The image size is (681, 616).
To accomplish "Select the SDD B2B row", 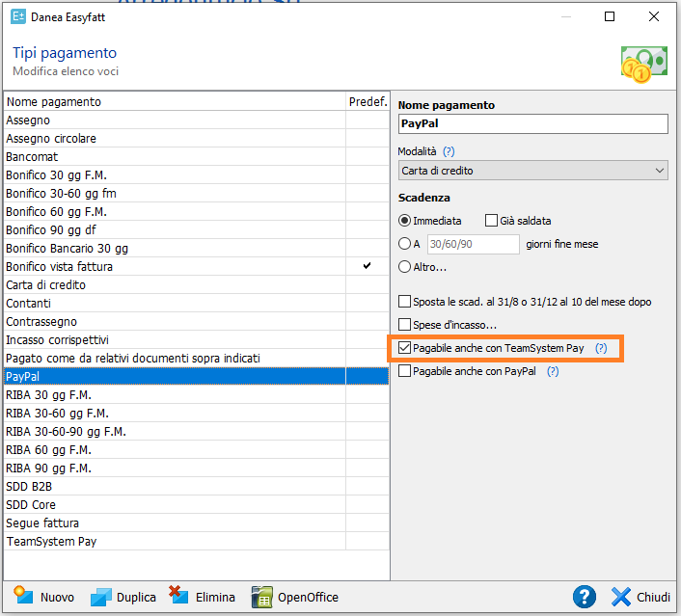I will [x=197, y=486].
